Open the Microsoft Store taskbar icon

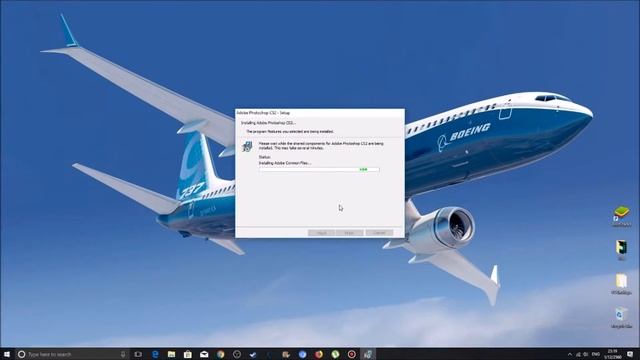point(188,354)
